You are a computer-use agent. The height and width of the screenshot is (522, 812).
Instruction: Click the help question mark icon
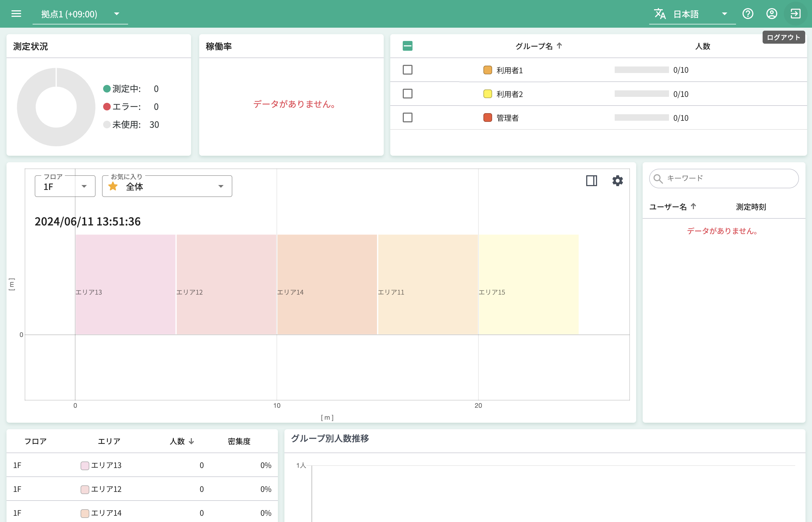tap(748, 14)
